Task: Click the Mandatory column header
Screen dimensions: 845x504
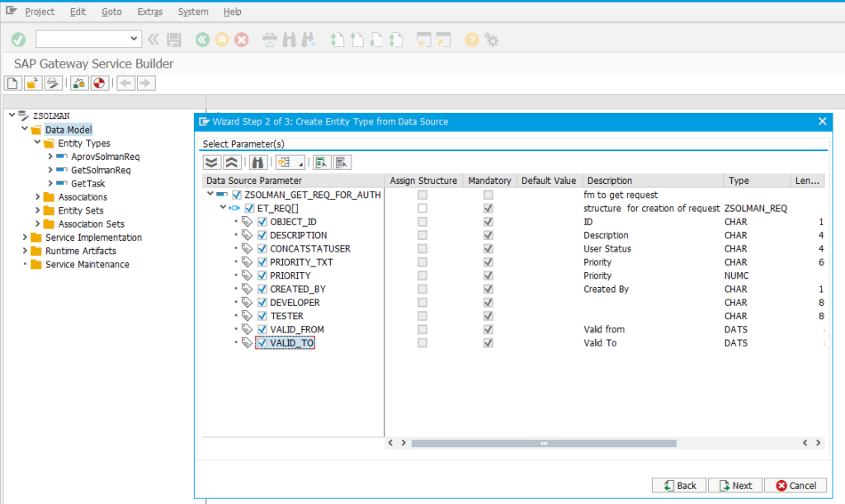Action: [x=489, y=181]
